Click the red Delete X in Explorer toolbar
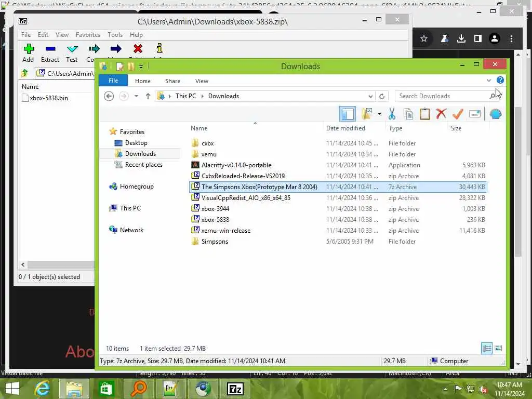532x399 pixels. coord(441,114)
